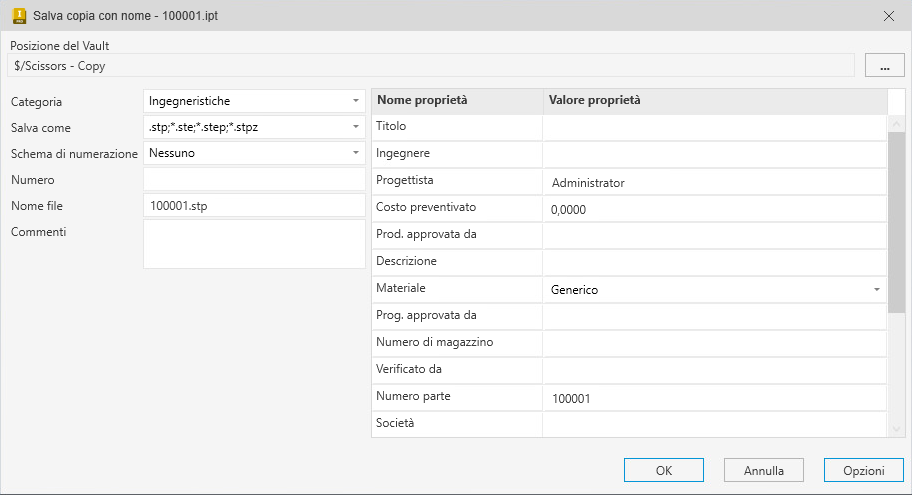Expand the Salva come file type dropdown
This screenshot has width=912, height=495.
coord(356,127)
